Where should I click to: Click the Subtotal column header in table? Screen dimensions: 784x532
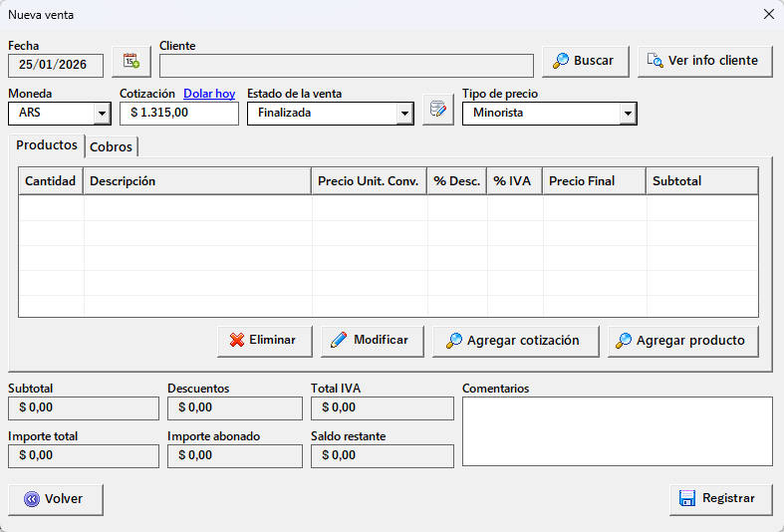[702, 181]
